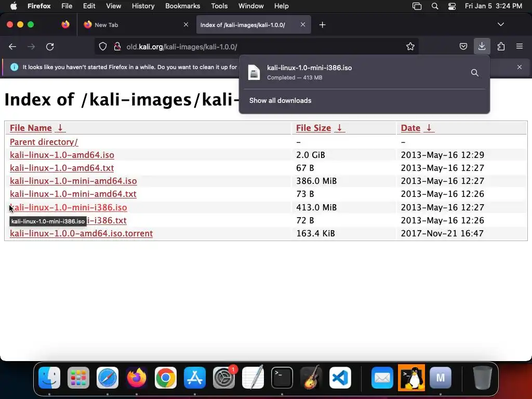Download kali-linux-1.0-amd64.iso
532x399 pixels.
tap(62, 155)
